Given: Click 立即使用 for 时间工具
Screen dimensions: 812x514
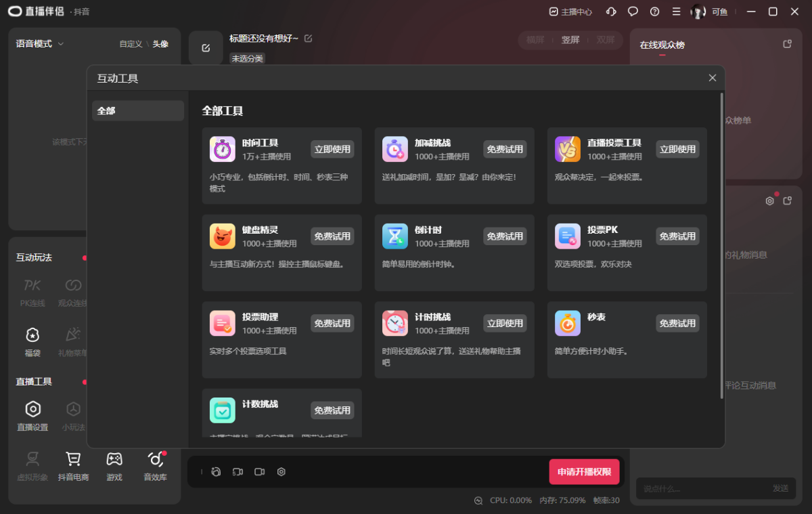Looking at the screenshot, I should pyautogui.click(x=332, y=149).
